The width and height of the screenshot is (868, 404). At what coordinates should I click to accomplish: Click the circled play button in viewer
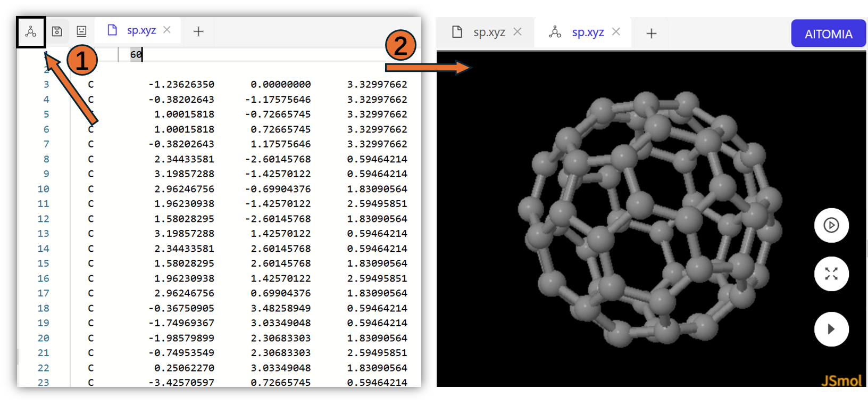tap(831, 225)
